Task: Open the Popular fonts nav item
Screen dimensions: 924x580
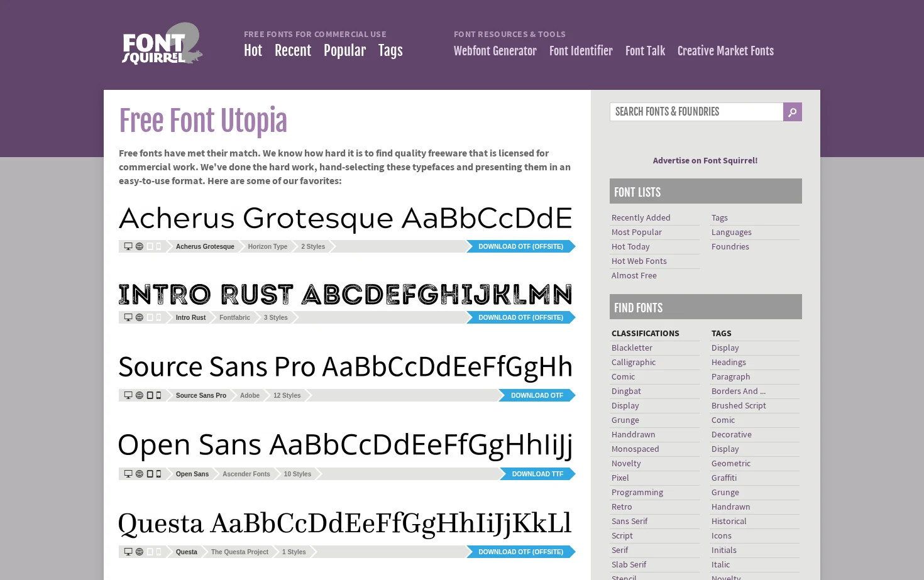Action: click(344, 51)
